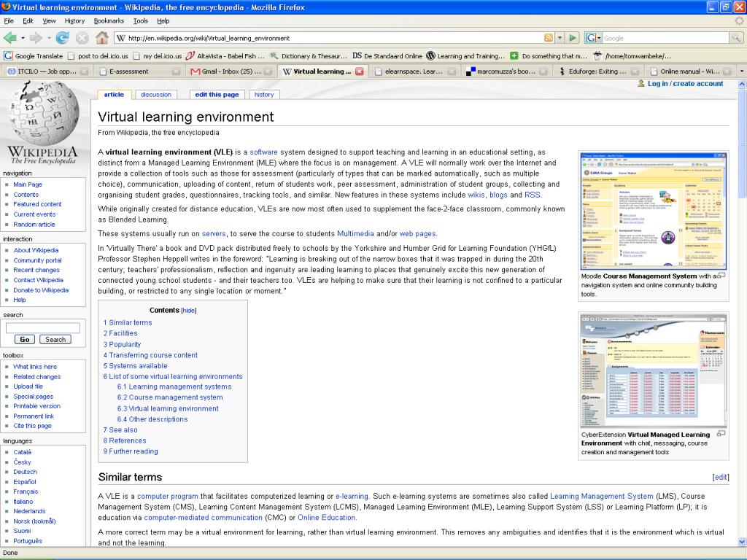Click into the Google search box

click(665, 38)
